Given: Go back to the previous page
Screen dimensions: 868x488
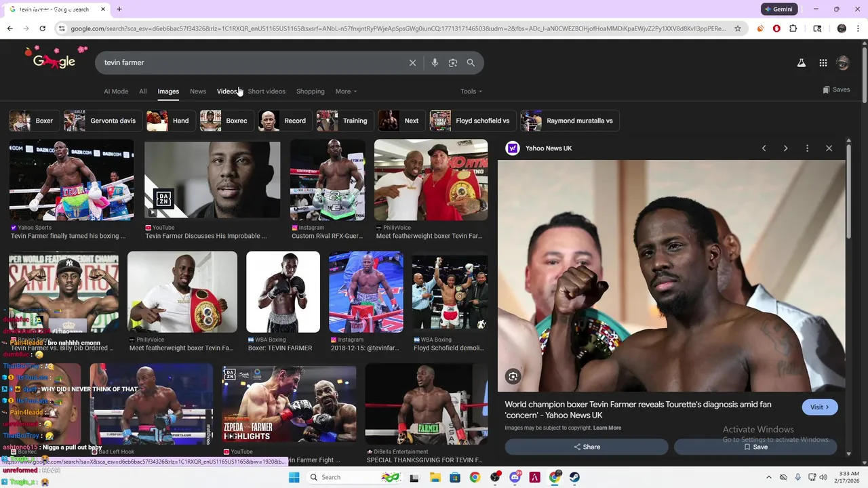Looking at the screenshot, I should pos(9,28).
